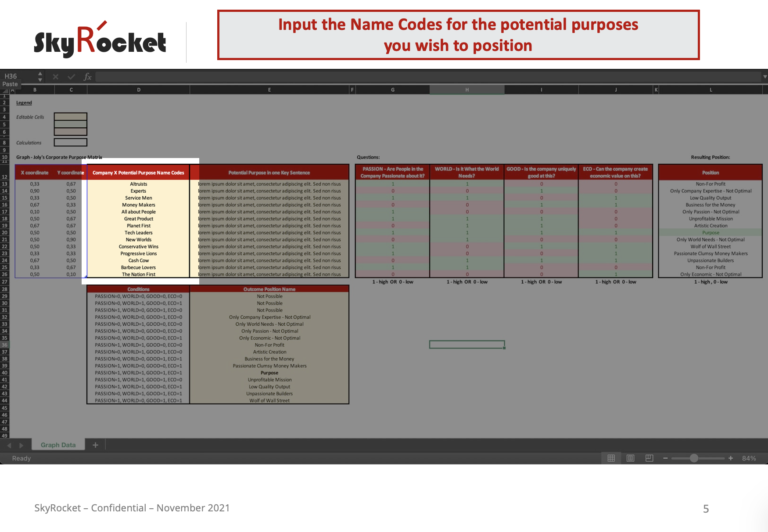Select the Cash Cow cell
768x532 pixels.
coord(139,261)
